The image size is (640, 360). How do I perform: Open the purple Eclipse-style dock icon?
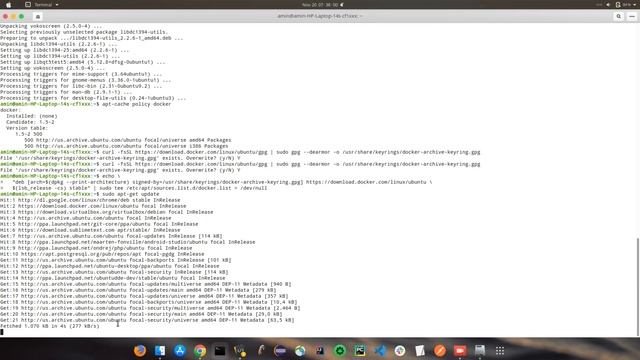click(x=280, y=351)
